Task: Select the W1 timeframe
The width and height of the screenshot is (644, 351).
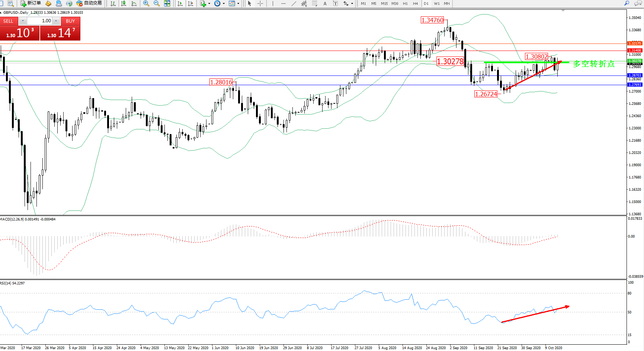Action: click(436, 3)
